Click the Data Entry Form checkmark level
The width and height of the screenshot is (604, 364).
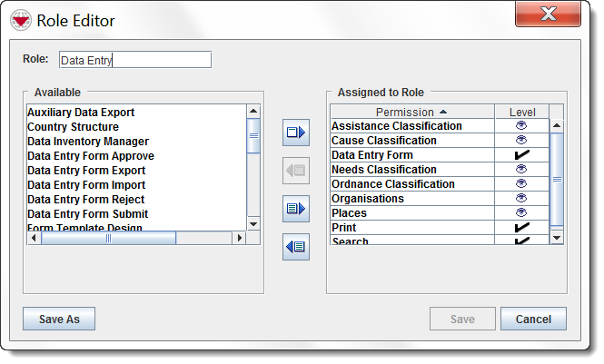521,155
